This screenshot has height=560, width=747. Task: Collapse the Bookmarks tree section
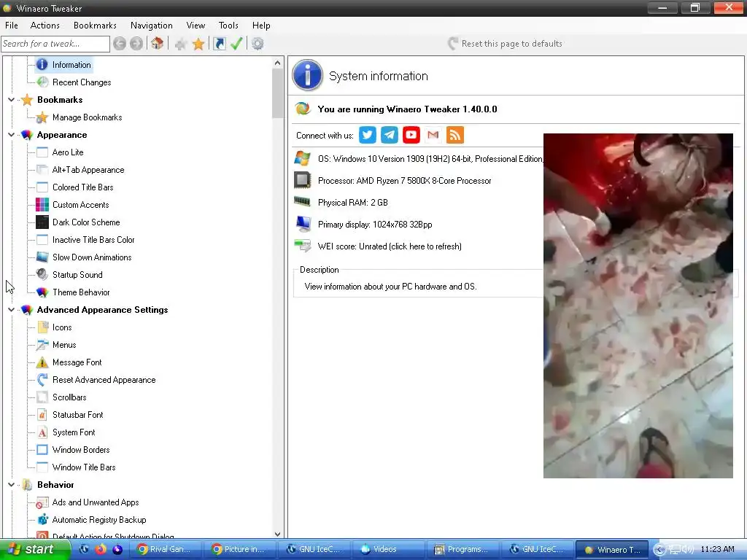point(11,100)
